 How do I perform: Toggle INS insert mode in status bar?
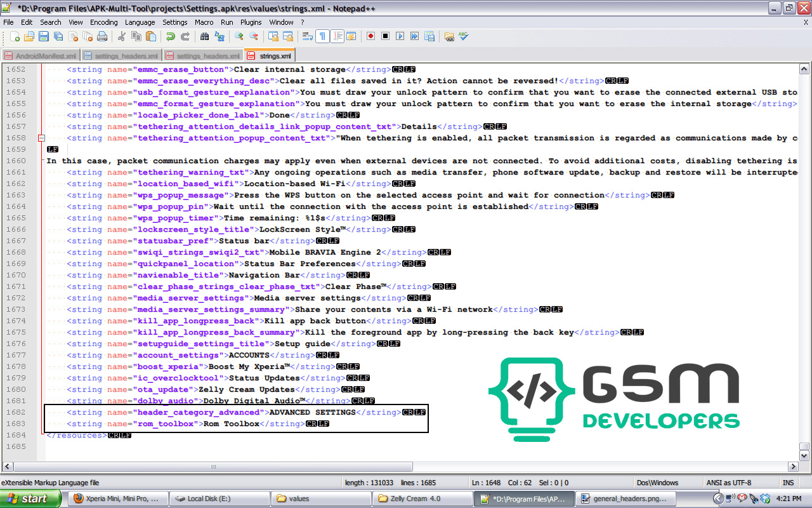coord(789,483)
